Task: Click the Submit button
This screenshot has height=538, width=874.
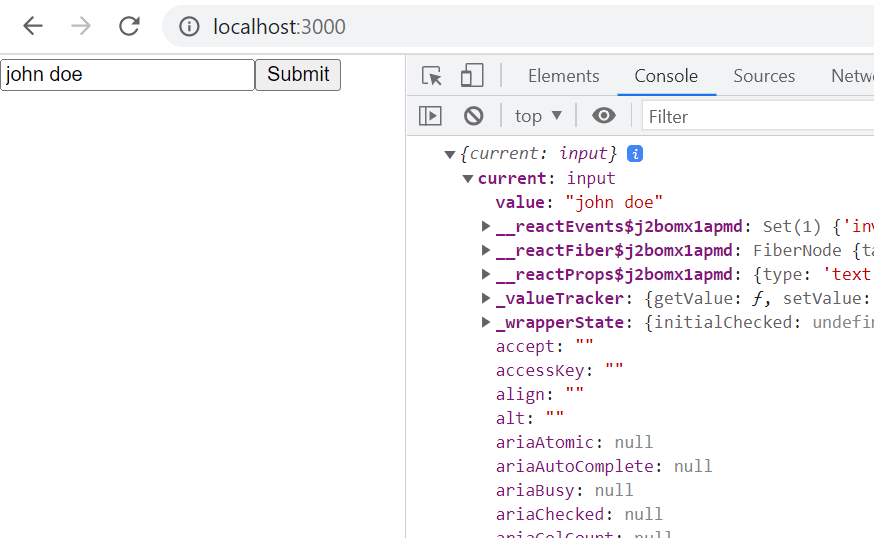Action: coord(298,75)
